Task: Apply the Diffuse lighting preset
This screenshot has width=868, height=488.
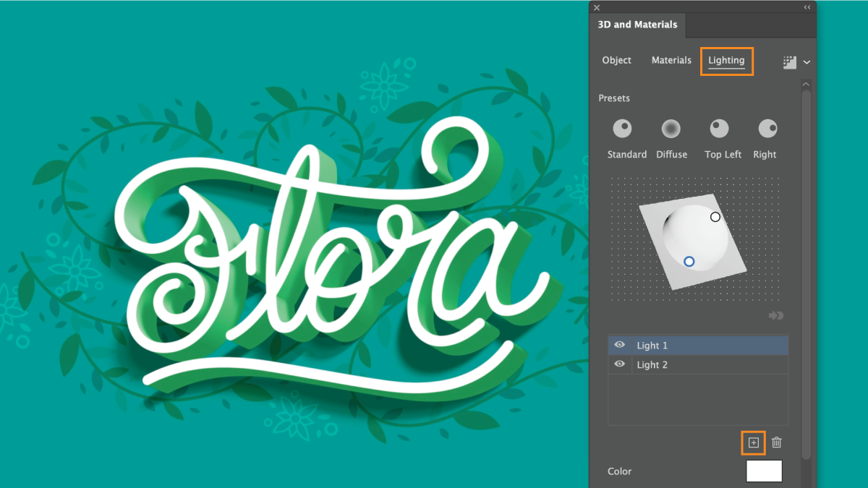Action: pos(671,129)
